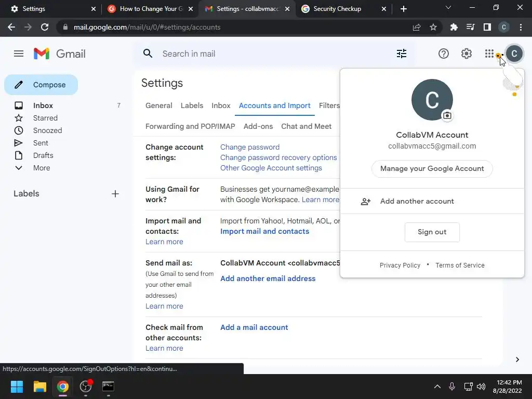
Task: Click the Sign out button
Action: click(x=432, y=232)
